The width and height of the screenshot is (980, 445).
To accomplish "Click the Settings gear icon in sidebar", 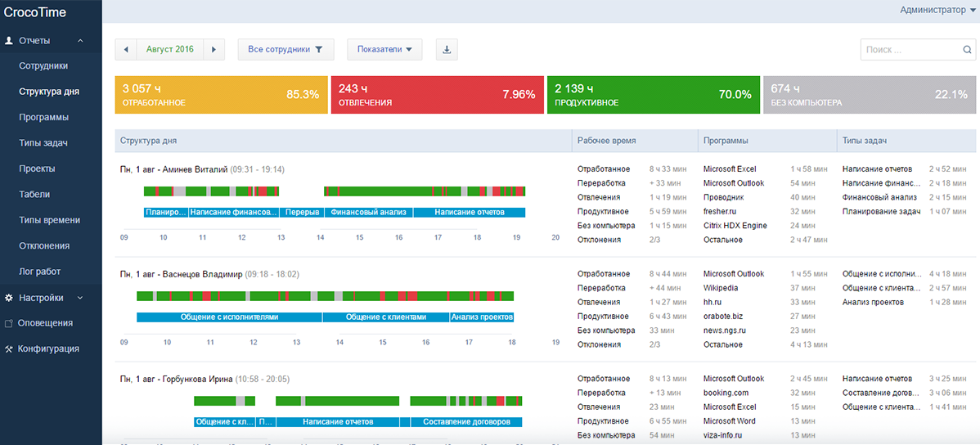I will click(9, 298).
